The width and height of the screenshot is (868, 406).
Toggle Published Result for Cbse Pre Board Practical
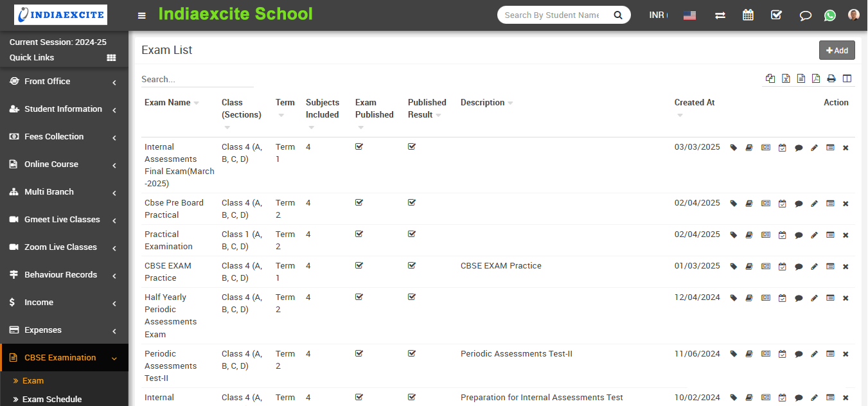pyautogui.click(x=412, y=202)
